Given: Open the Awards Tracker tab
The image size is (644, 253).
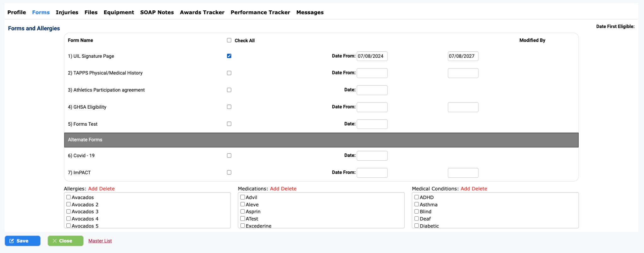Looking at the screenshot, I should point(202,12).
